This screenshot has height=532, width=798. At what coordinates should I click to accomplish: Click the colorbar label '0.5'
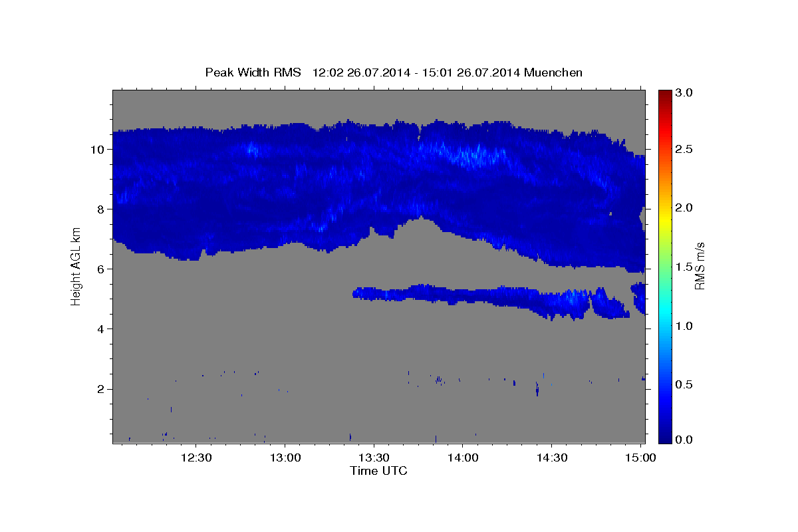click(x=686, y=384)
